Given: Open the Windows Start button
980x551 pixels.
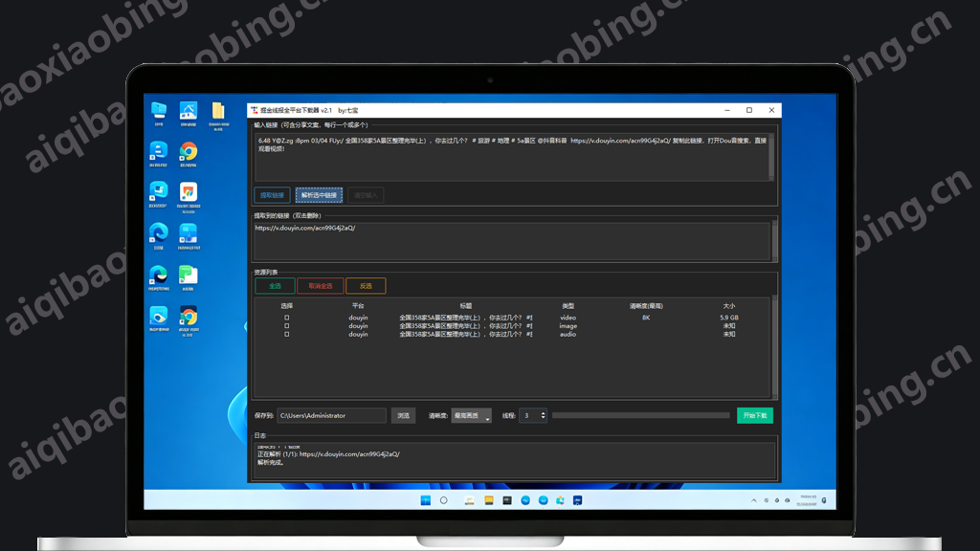Looking at the screenshot, I should 426,500.
